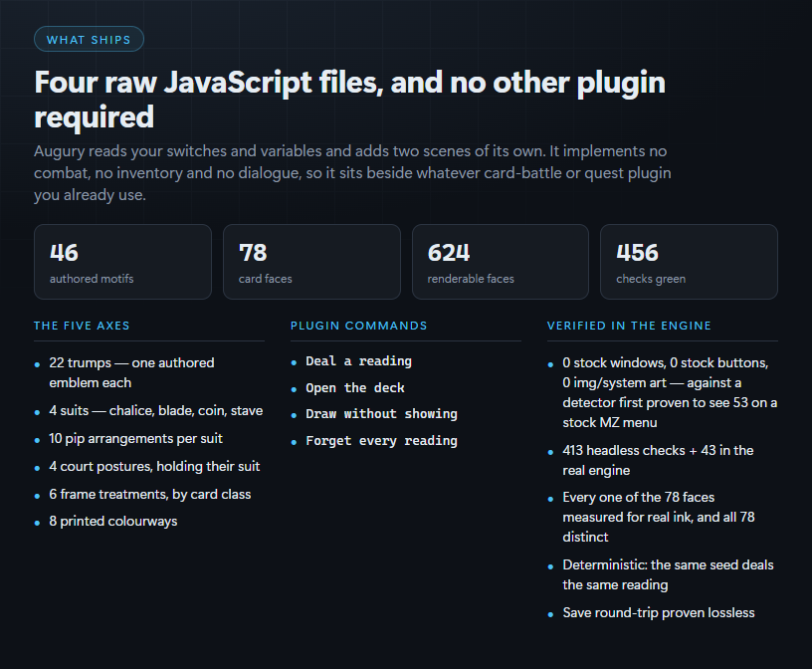812x669 pixels.
Task: Click 'Draw without showing' command
Action: tap(382, 414)
